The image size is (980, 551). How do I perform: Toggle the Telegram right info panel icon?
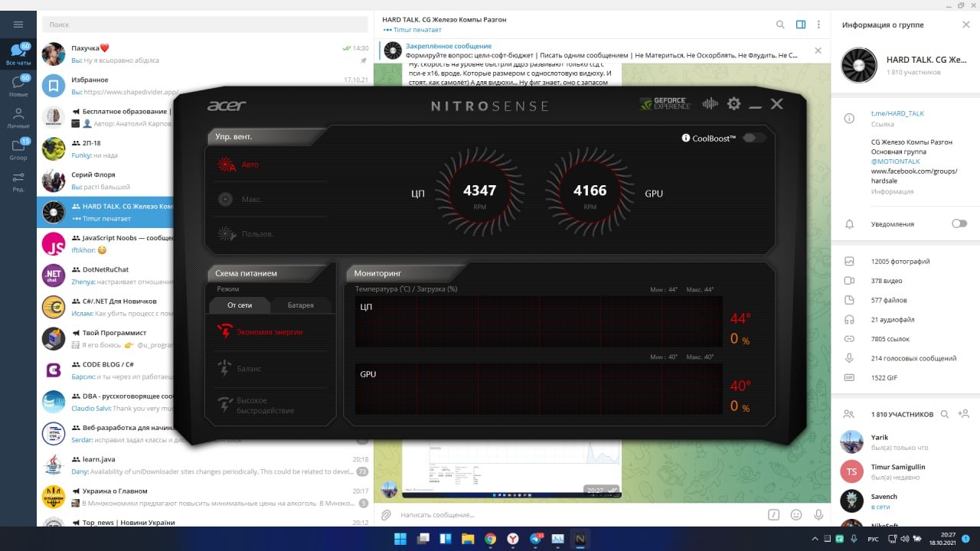(x=800, y=24)
